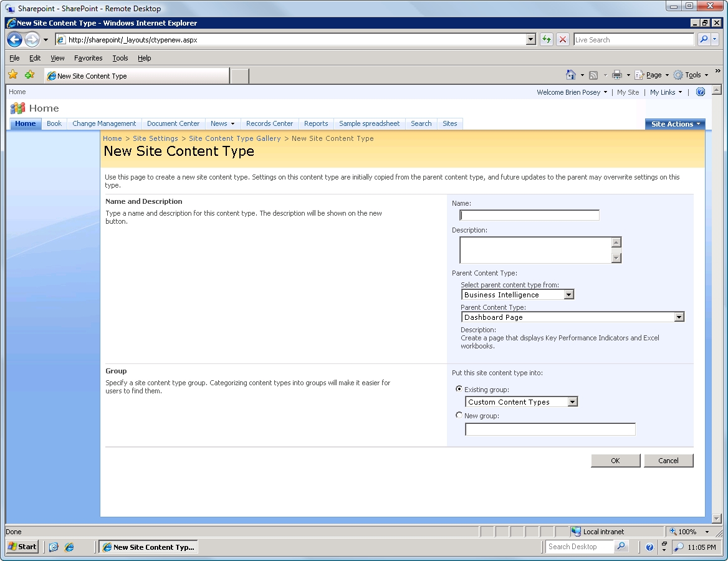Expand the Business Intelligence parent source dropdown
728x561 pixels.
click(x=568, y=295)
